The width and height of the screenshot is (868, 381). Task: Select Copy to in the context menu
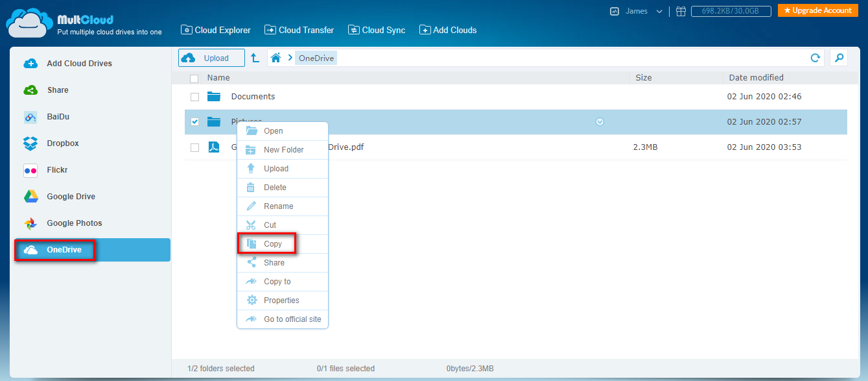pos(283,282)
